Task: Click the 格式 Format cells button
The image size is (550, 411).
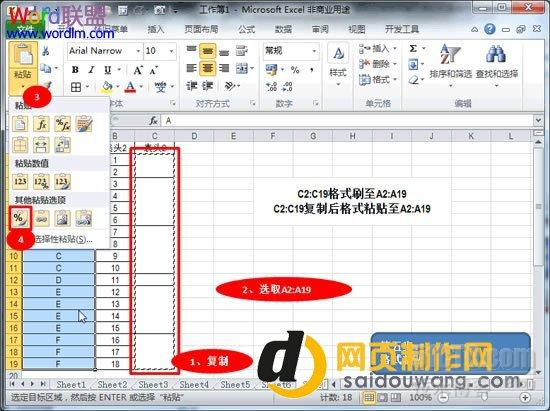Action: pos(377,80)
